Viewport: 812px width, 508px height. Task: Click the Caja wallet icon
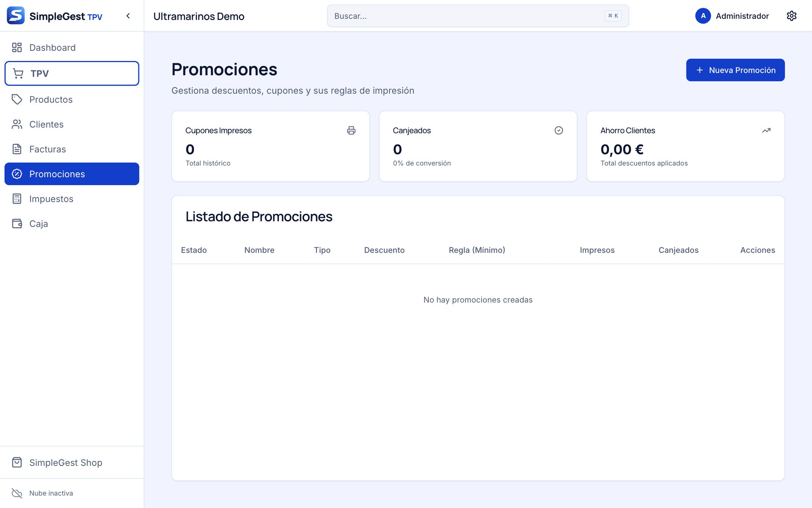17,224
